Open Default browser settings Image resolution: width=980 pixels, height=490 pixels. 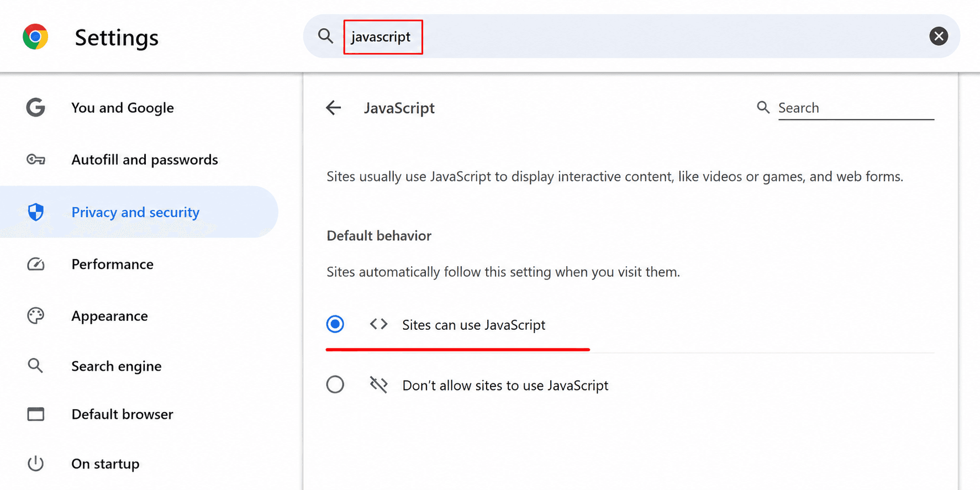[x=123, y=414]
